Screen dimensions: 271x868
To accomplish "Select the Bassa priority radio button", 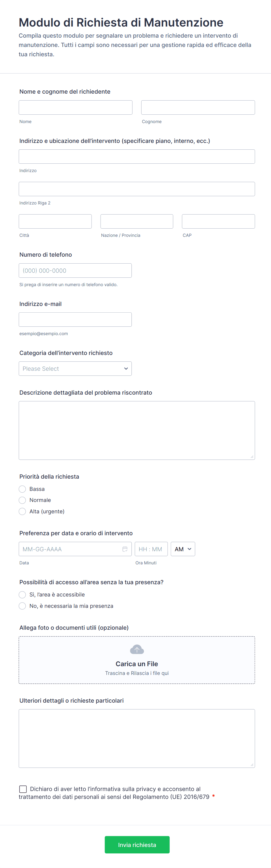I will pos(22,489).
